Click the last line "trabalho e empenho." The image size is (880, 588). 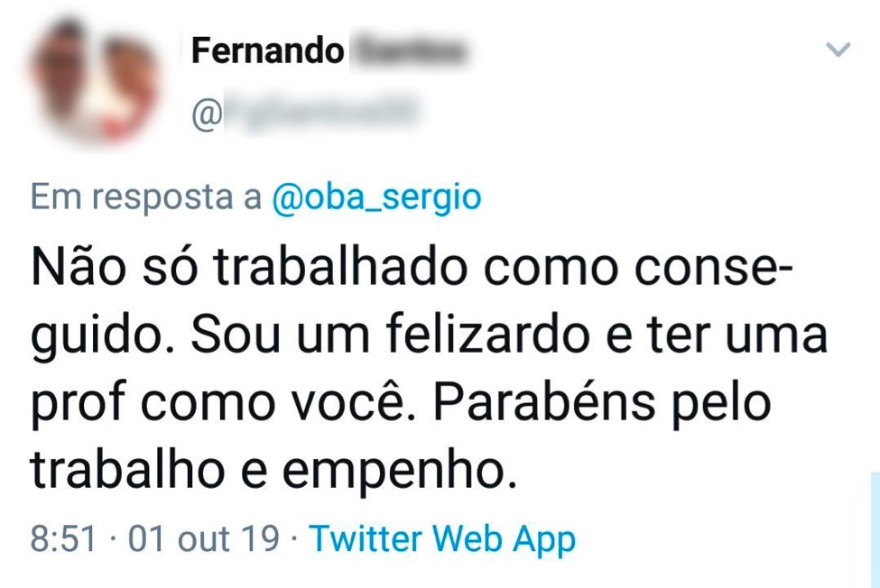[274, 471]
